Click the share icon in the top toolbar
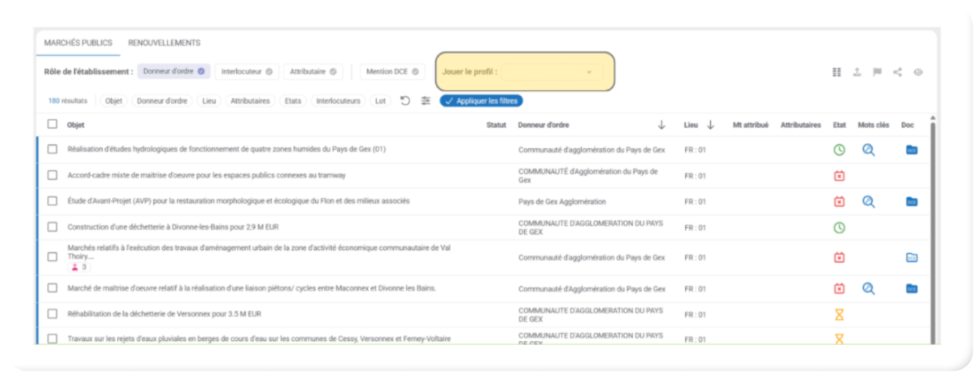 coord(897,72)
